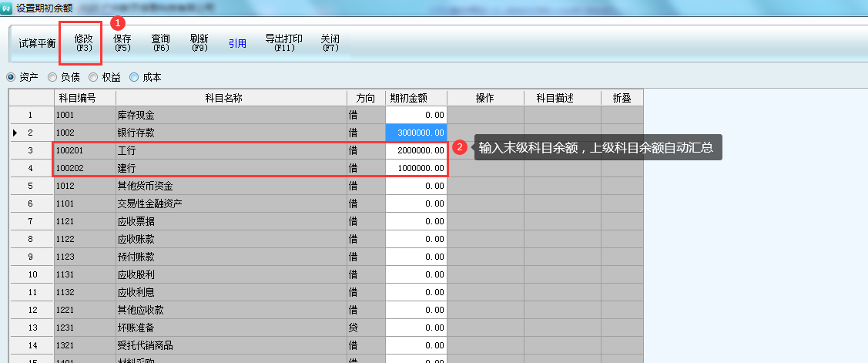This screenshot has width=868, height=363.
Task: Switch to the 成本 radio option
Action: [x=134, y=77]
